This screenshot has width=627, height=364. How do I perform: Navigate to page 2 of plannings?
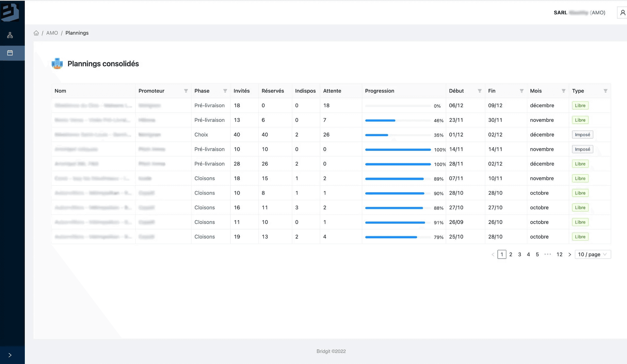coord(510,254)
